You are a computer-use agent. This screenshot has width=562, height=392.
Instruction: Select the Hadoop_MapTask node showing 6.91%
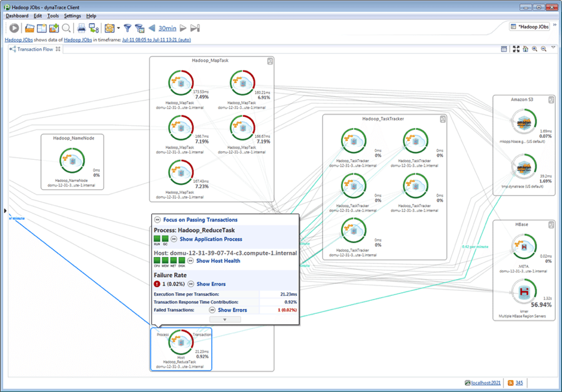[243, 83]
